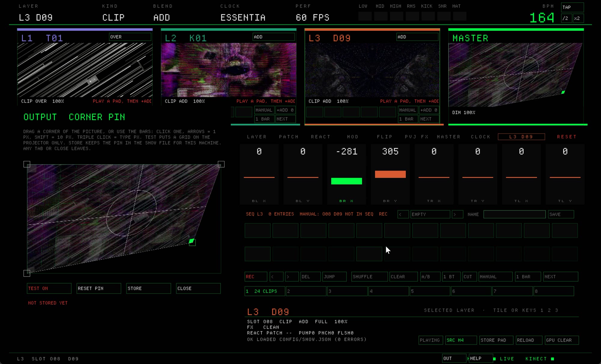
Task: Click the STORE PAD button
Action: pos(496,340)
